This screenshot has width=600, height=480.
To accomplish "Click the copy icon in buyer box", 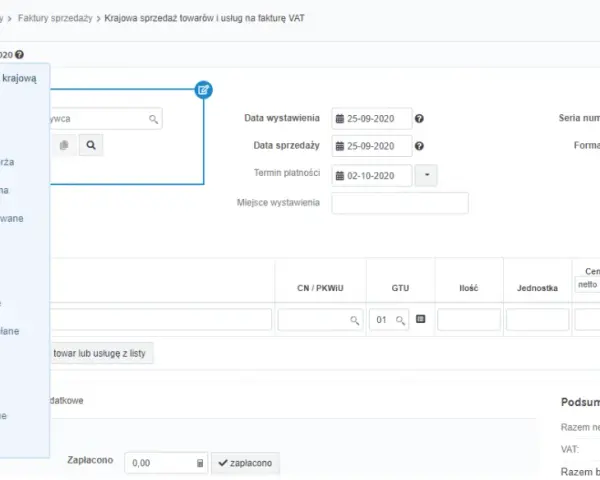I will click(x=64, y=145).
